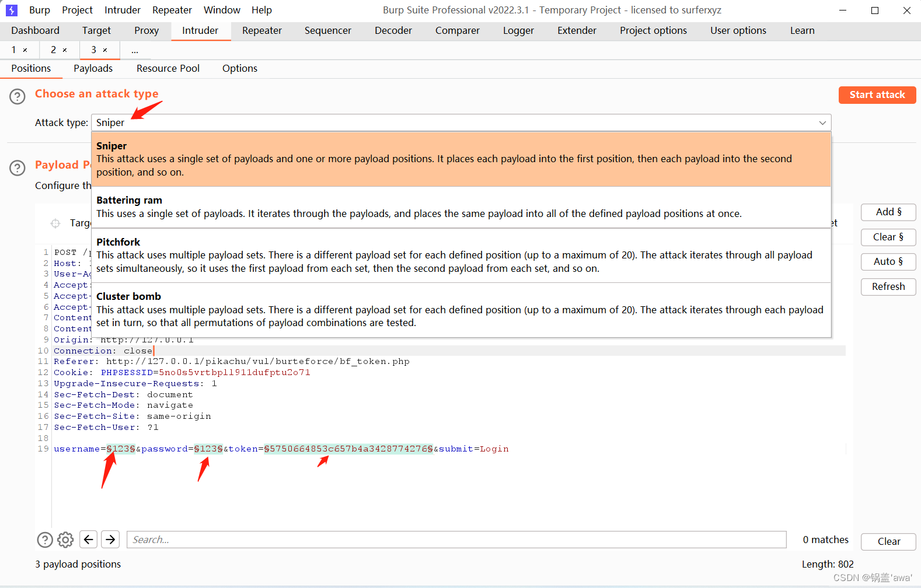The width and height of the screenshot is (921, 588).
Task: Close Intruder tab 3
Action: (x=105, y=50)
